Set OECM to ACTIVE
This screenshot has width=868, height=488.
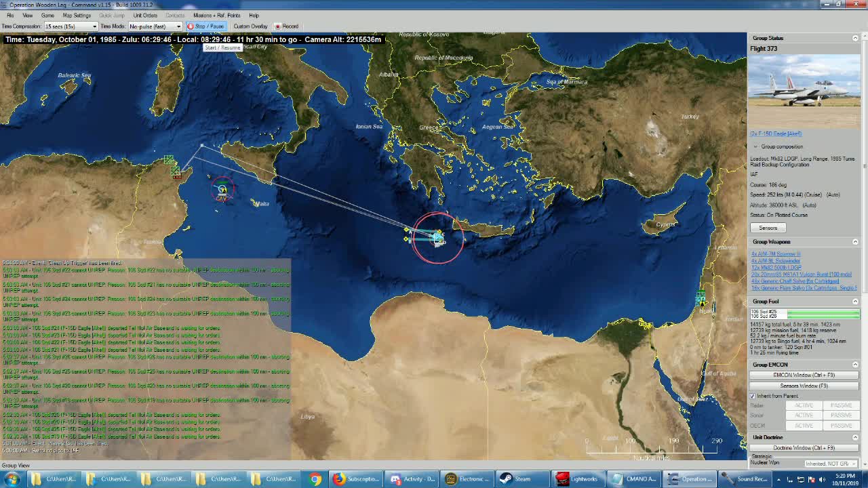pyautogui.click(x=804, y=426)
